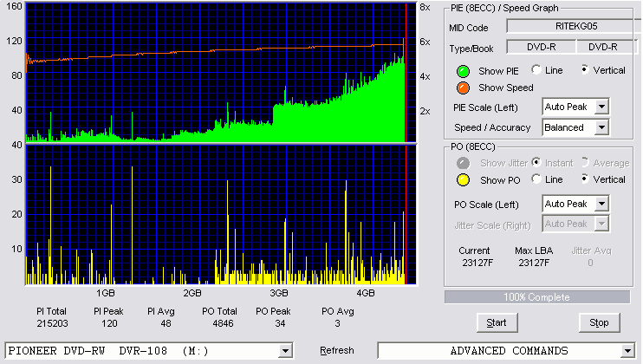Click the 4GB axis label
Screen dimensions: 643x364
point(366,293)
